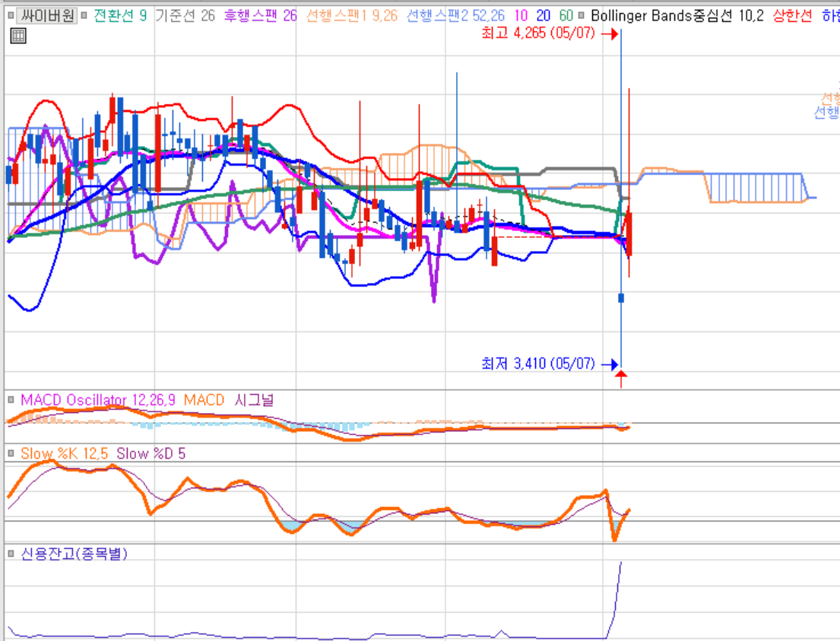The image size is (840, 641).
Task: Click the grid table icon below 싸이버원
Action: click(x=18, y=36)
